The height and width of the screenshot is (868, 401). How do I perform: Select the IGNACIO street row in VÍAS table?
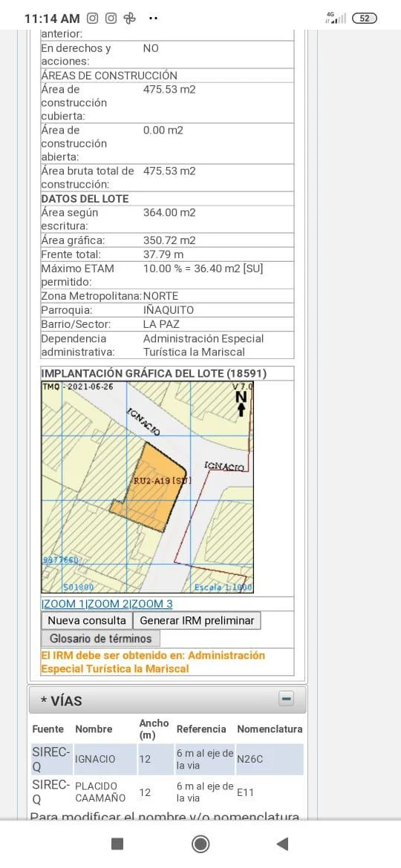click(x=167, y=759)
